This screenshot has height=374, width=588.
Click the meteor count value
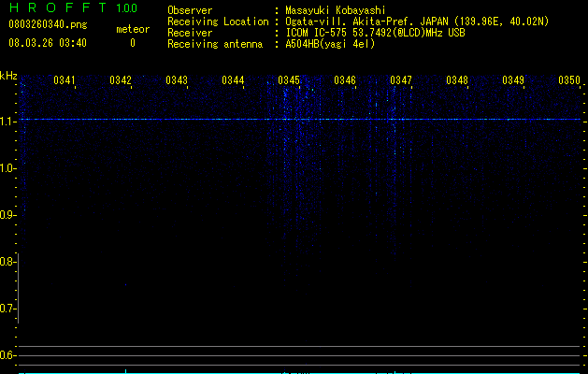coord(133,43)
